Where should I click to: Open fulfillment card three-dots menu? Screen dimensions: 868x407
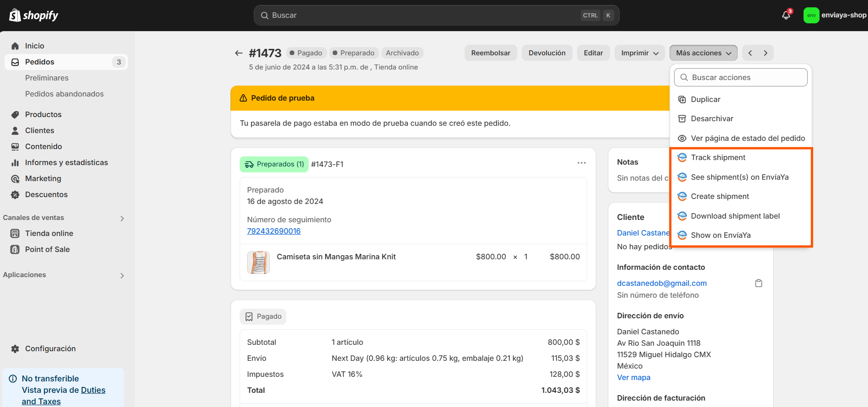pyautogui.click(x=581, y=163)
